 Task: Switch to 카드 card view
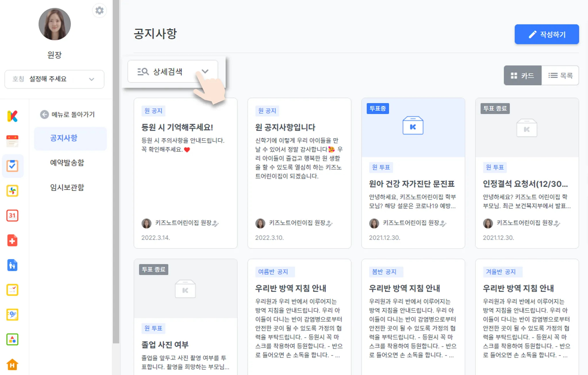pos(523,76)
